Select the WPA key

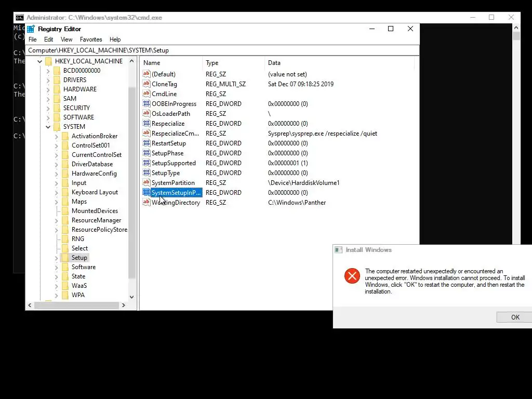[x=78, y=295]
